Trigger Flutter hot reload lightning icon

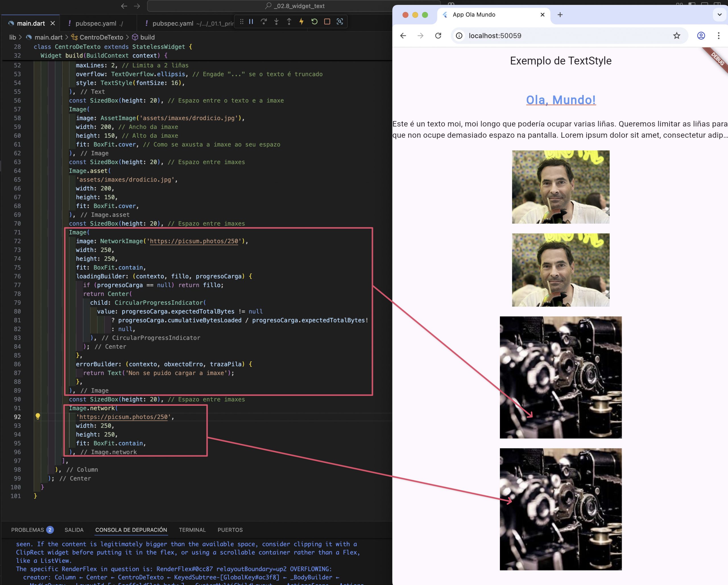click(301, 22)
